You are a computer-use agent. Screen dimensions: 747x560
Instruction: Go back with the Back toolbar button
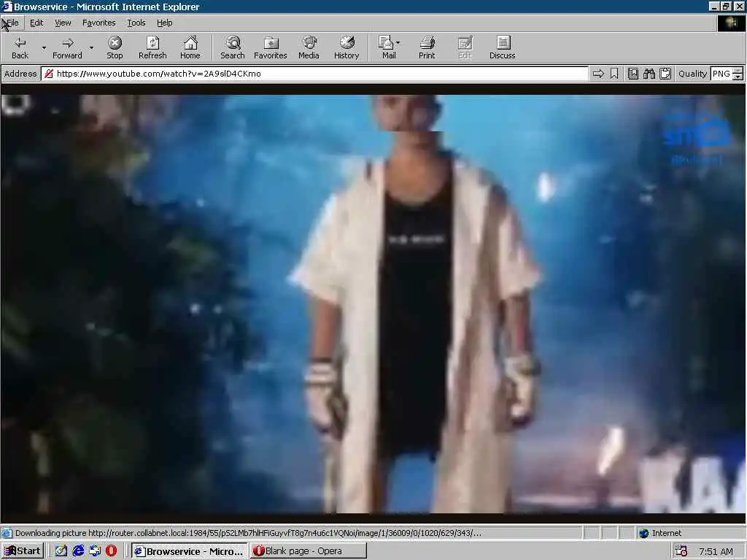pos(20,47)
